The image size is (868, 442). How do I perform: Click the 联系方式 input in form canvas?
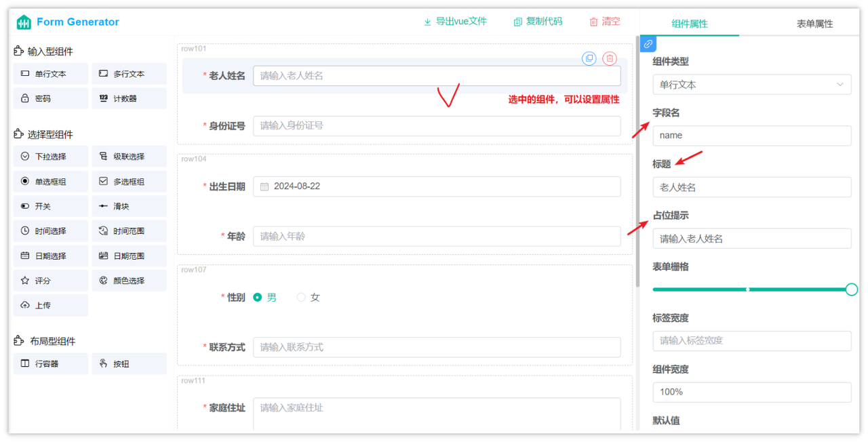[437, 347]
